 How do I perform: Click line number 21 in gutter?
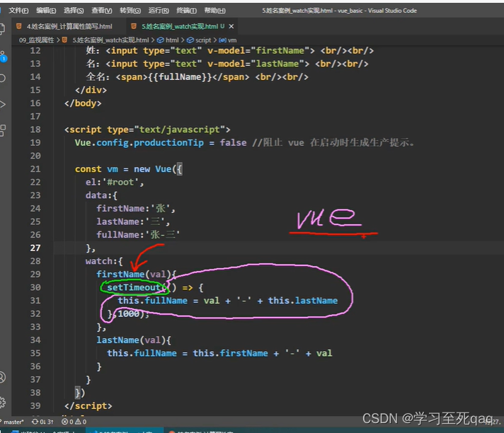pos(35,169)
